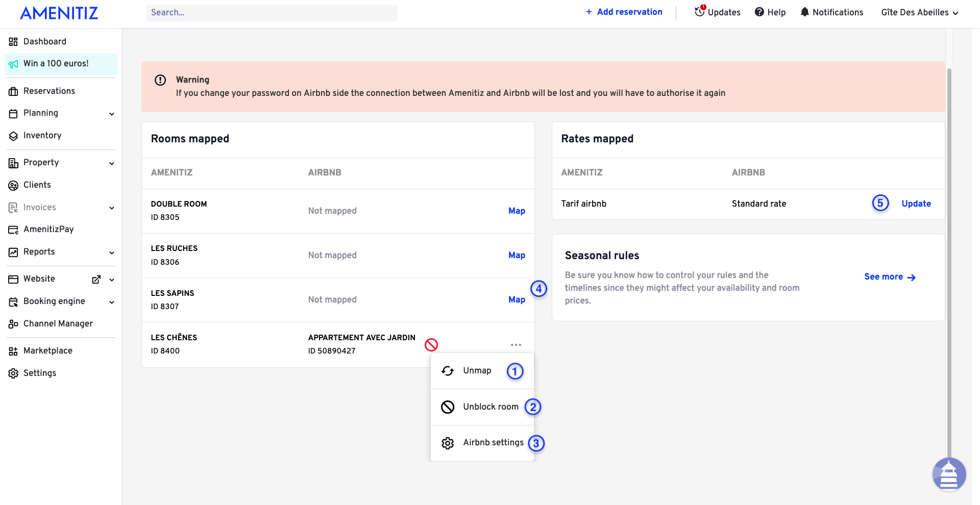
Task: Open Clients in sidebar
Action: coord(37,185)
